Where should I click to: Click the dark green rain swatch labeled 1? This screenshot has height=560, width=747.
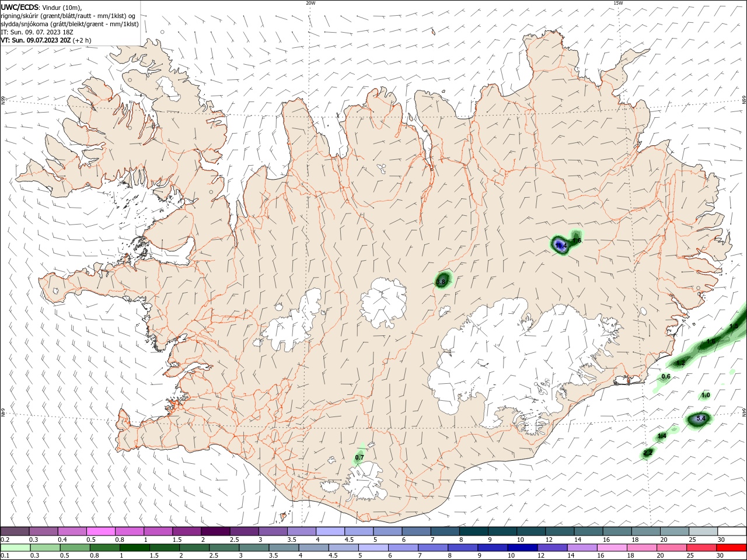click(x=135, y=548)
